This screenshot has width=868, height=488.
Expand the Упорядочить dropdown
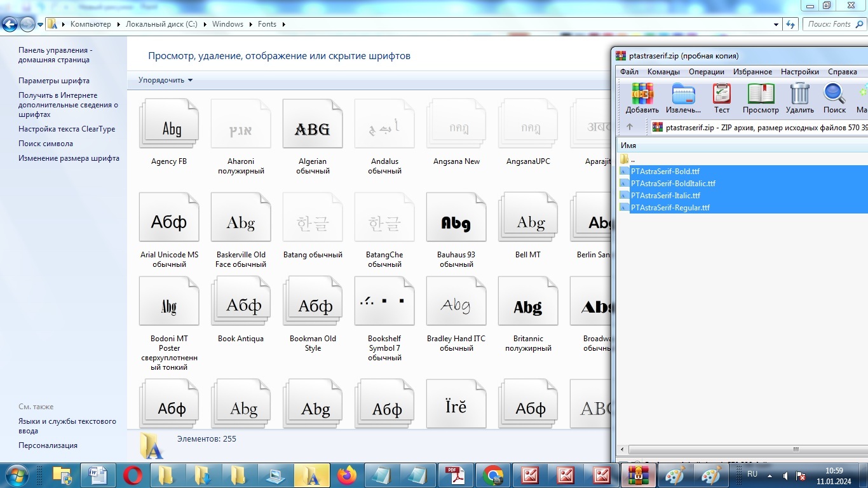(165, 80)
